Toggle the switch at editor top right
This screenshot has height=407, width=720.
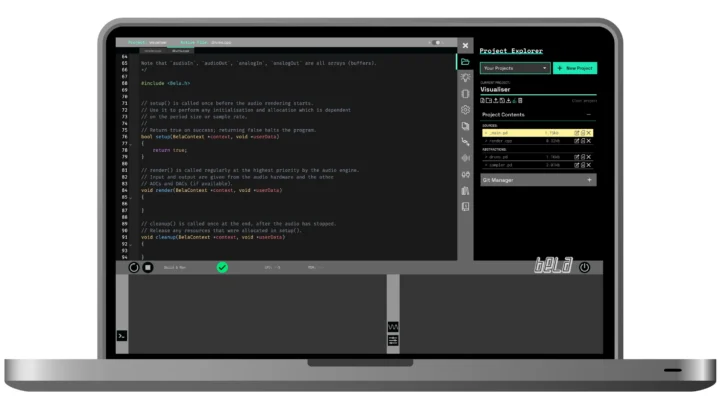pyautogui.click(x=439, y=43)
